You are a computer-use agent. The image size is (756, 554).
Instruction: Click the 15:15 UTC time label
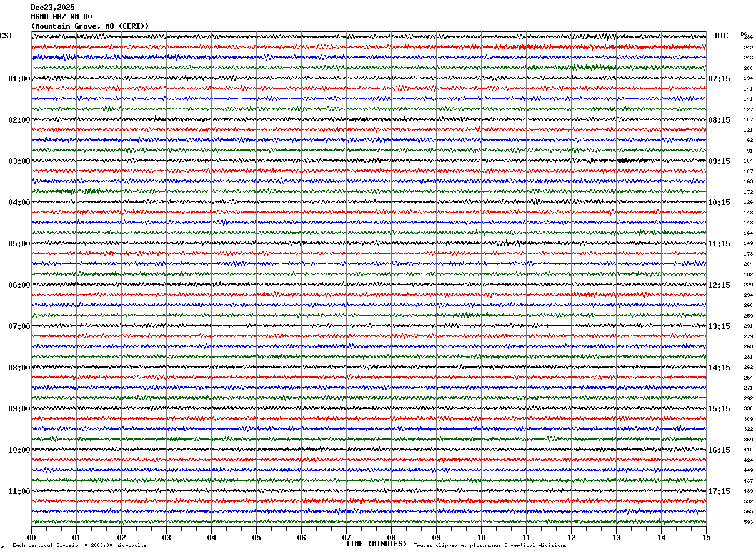[719, 409]
